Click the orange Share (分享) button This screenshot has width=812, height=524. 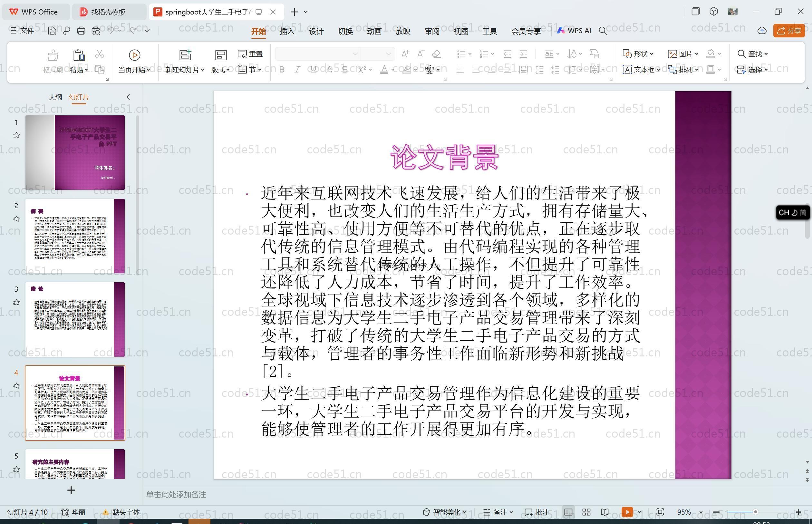[789, 31]
